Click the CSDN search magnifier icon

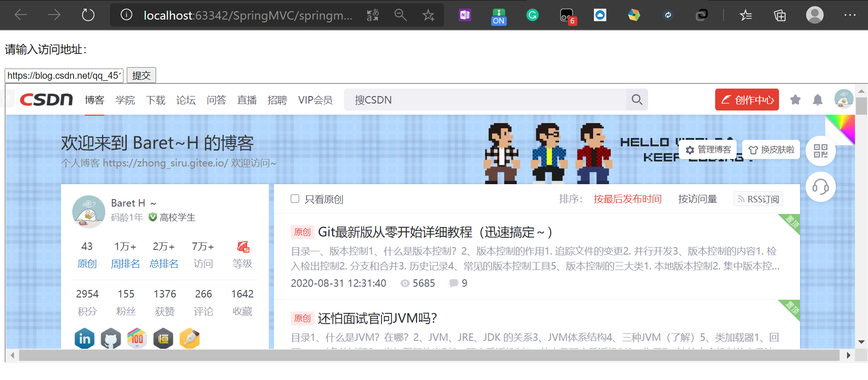pyautogui.click(x=637, y=99)
